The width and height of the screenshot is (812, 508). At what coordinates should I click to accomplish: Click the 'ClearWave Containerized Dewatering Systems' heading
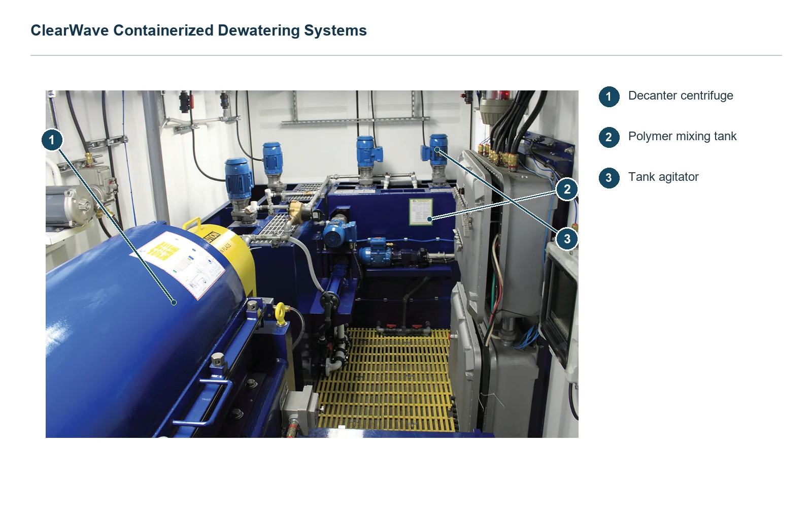tap(198, 30)
